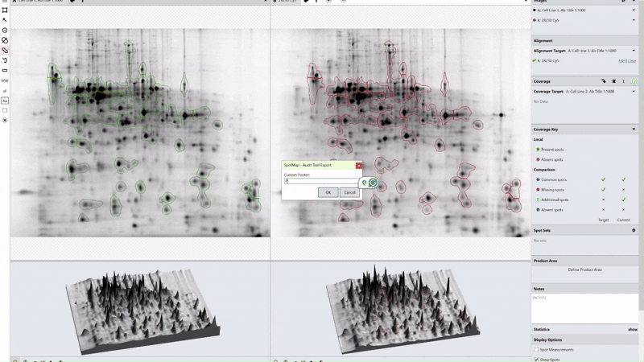Uncheck the Show Spots checkbox

coord(537,360)
